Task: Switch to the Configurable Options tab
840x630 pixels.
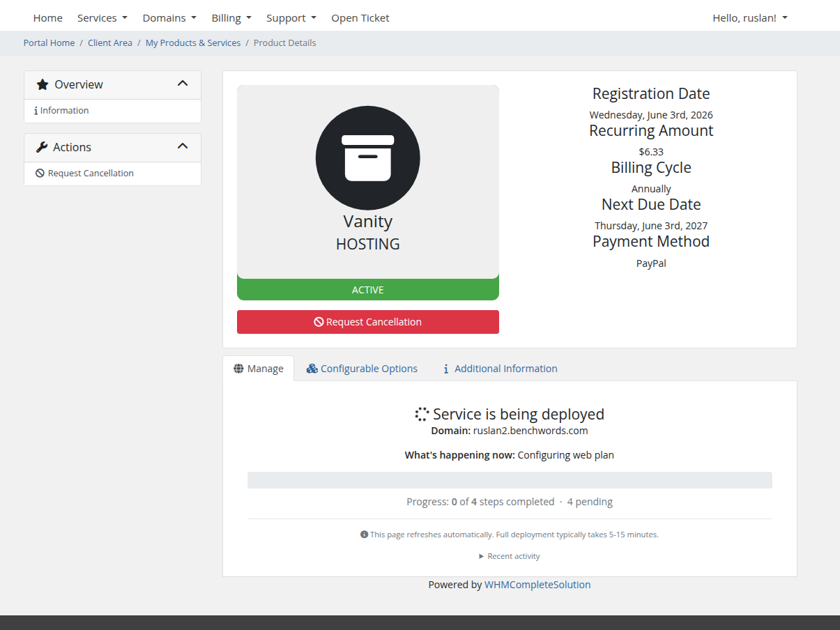Action: coord(362,369)
